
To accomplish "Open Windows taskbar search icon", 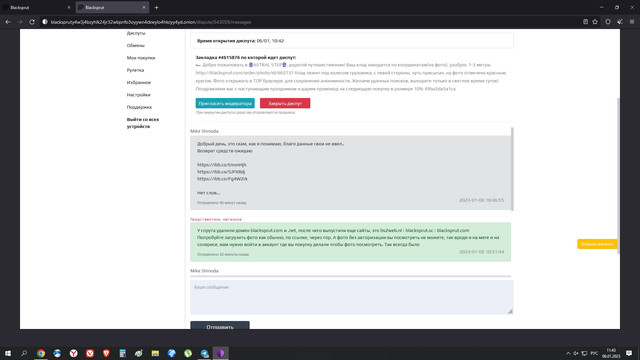I will pyautogui.click(x=24, y=353).
